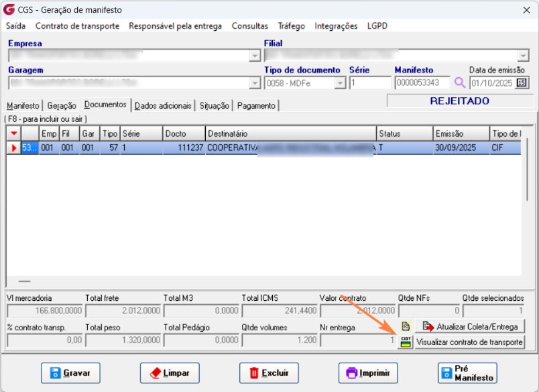539x392 pixels.
Task: Open the LGPD menu
Action: pos(377,26)
